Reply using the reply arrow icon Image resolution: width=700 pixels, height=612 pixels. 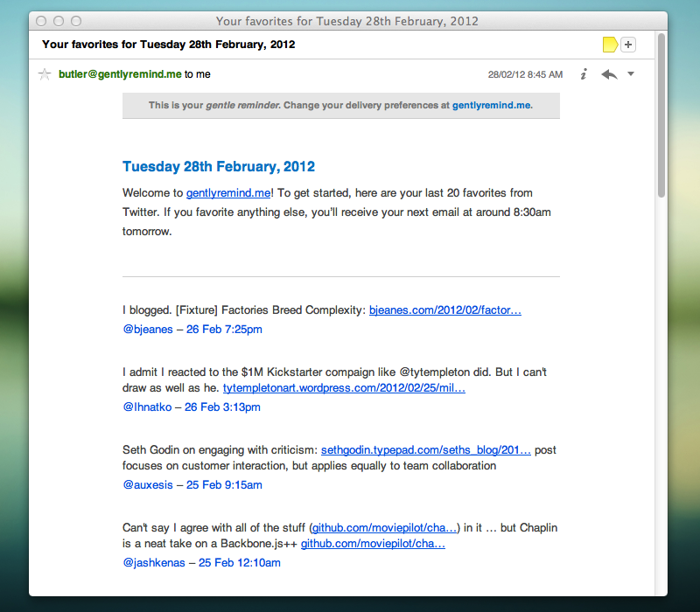click(609, 74)
